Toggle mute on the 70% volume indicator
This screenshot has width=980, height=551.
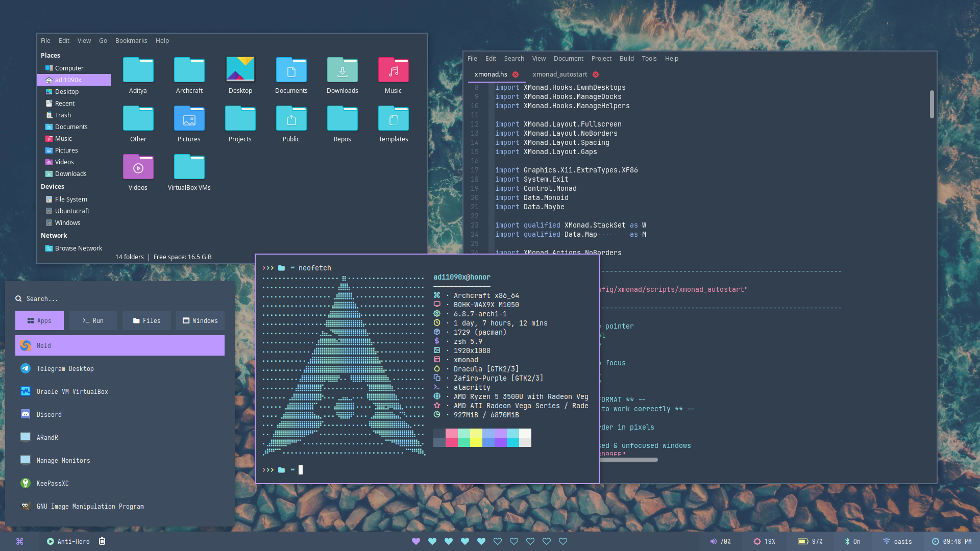point(720,541)
